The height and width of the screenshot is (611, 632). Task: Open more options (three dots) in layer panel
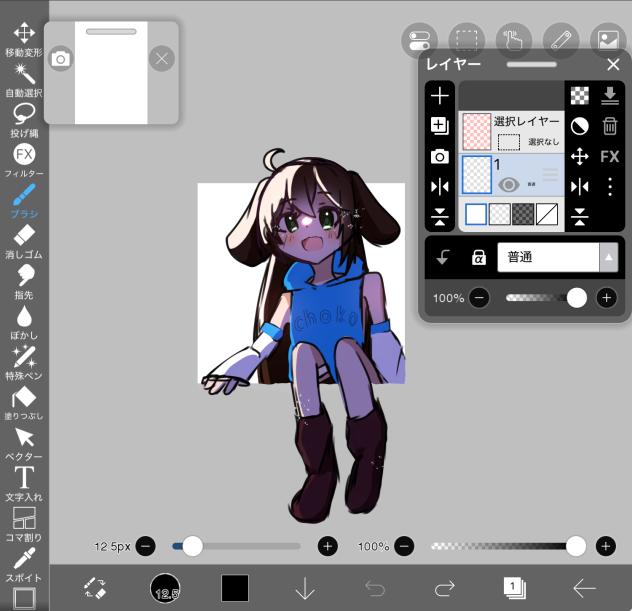[610, 187]
